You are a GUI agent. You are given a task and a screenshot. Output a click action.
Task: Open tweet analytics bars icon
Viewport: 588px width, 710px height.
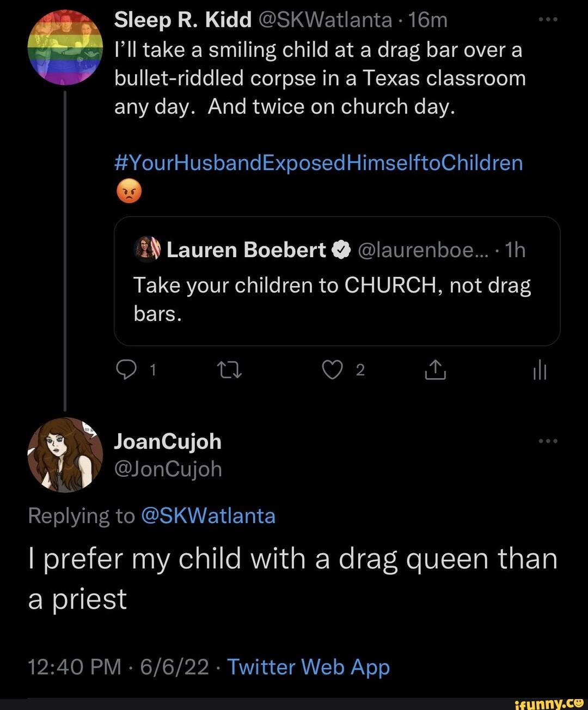540,371
